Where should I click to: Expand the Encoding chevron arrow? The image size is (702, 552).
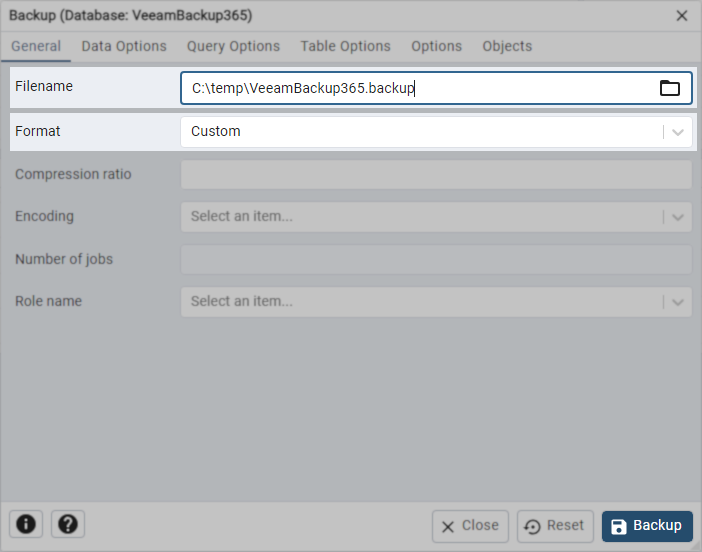point(678,217)
